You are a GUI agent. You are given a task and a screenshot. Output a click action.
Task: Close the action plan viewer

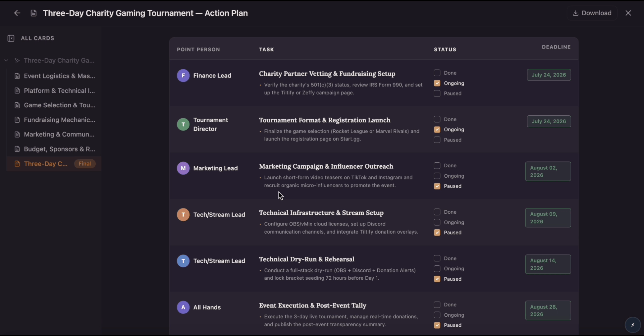click(x=628, y=13)
